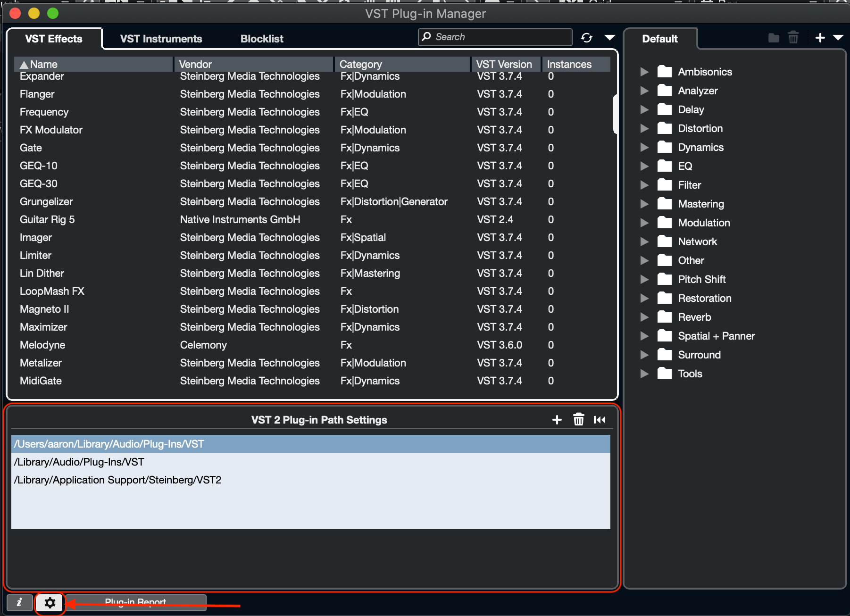Select the Grungelizer plug-in row

(312, 201)
